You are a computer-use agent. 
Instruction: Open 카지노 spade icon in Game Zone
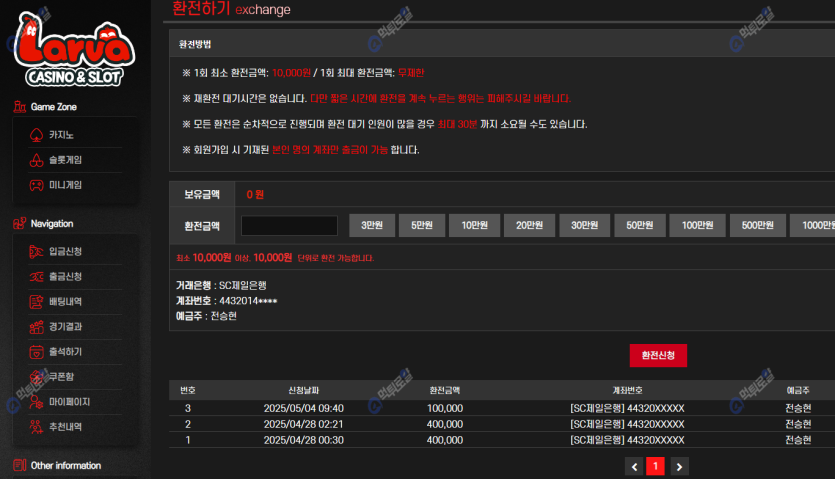[36, 134]
